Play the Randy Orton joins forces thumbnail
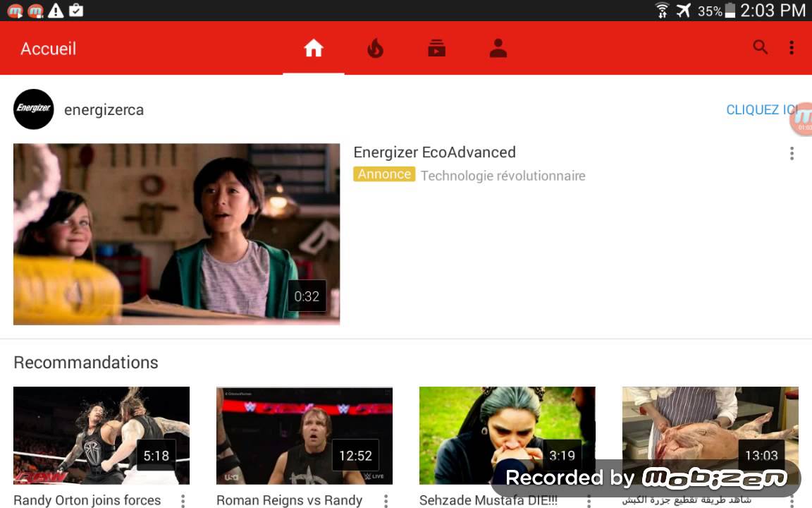 tap(101, 435)
